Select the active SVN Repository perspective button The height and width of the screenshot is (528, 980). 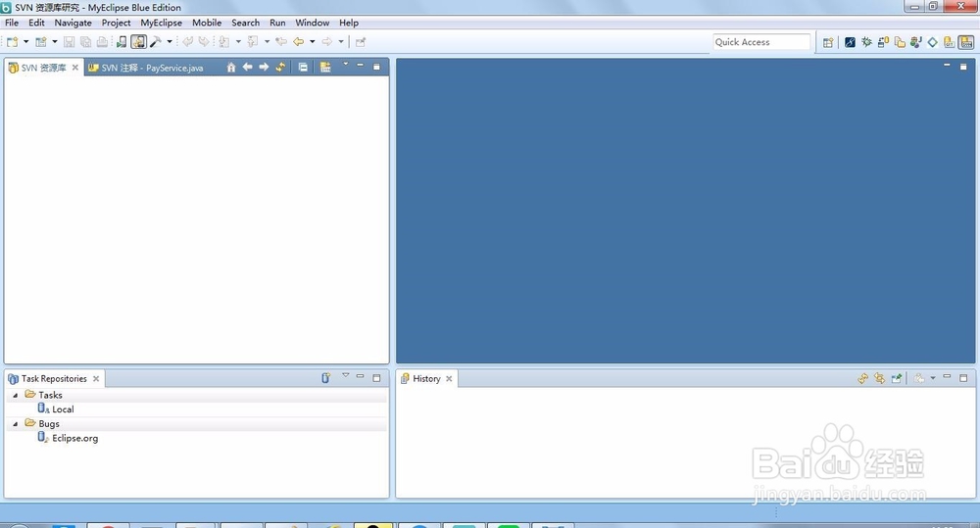966,42
